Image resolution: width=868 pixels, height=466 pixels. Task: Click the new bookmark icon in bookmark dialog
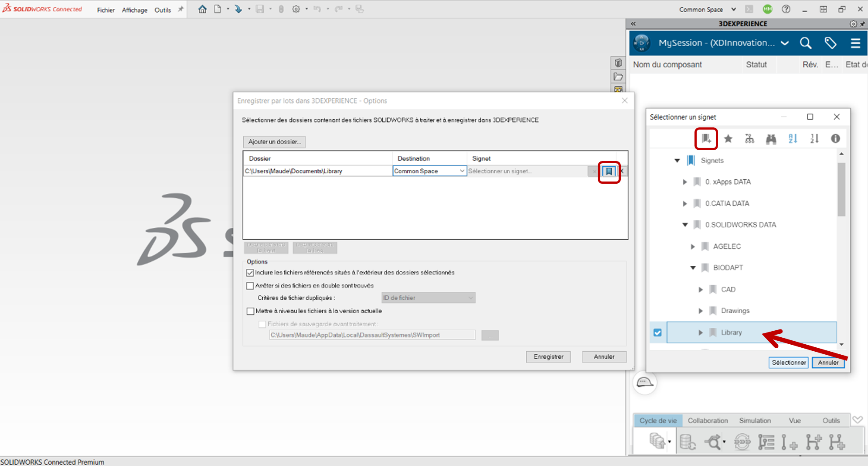point(706,139)
